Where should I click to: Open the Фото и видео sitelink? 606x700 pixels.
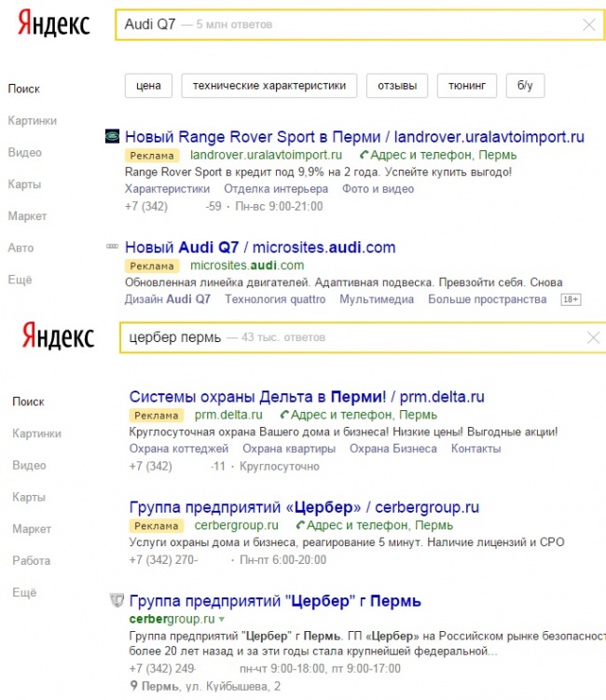click(379, 189)
